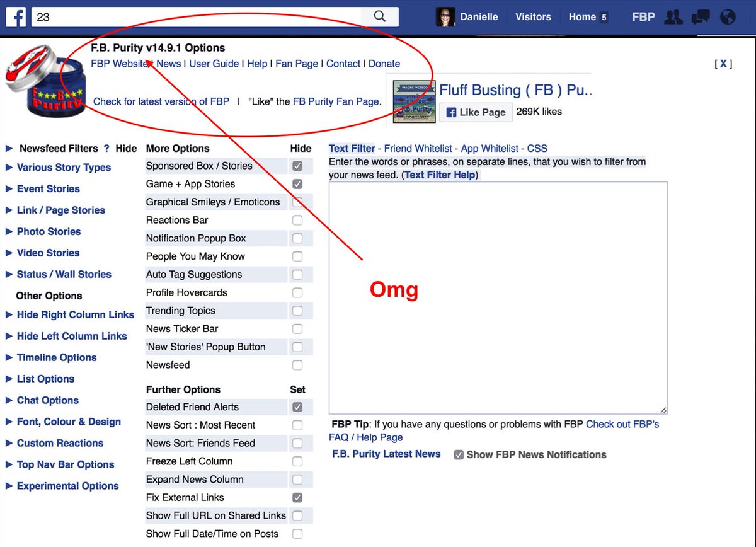Viewport: 756px width, 547px height.
Task: Enable hiding Reactions Bar
Action: pos(297,221)
